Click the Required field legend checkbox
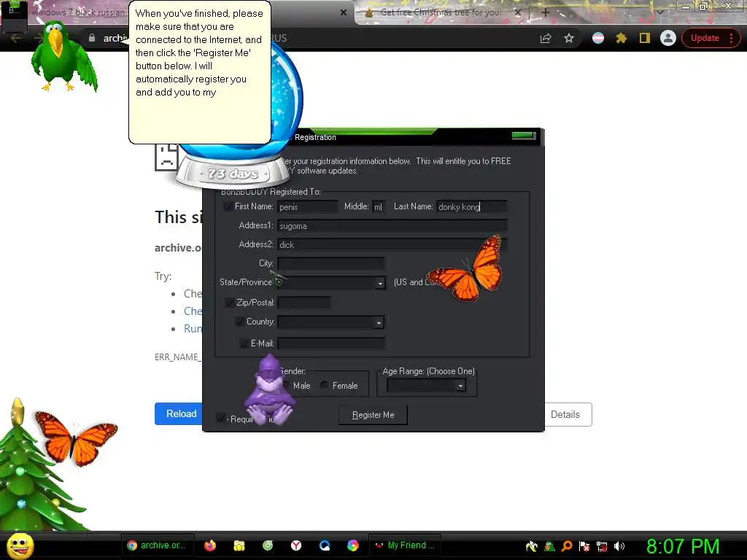This screenshot has width=747, height=560. (220, 418)
